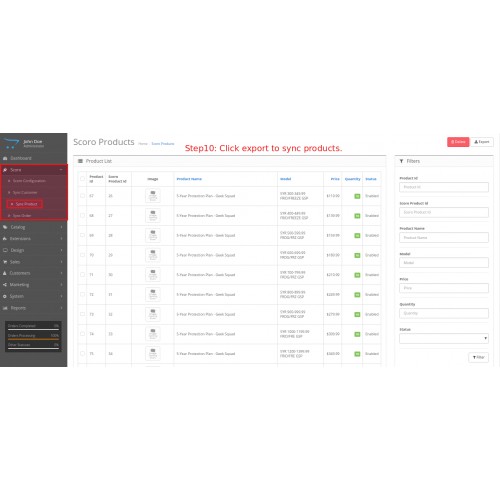Screen dimensions: 500x500
Task: Focus the Product Name filter field
Action: pyautogui.click(x=444, y=238)
